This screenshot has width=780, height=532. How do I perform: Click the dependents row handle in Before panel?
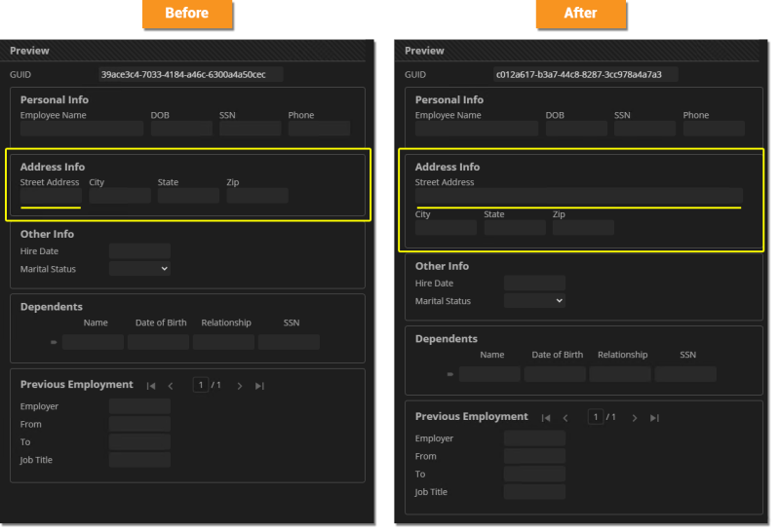pyautogui.click(x=54, y=343)
